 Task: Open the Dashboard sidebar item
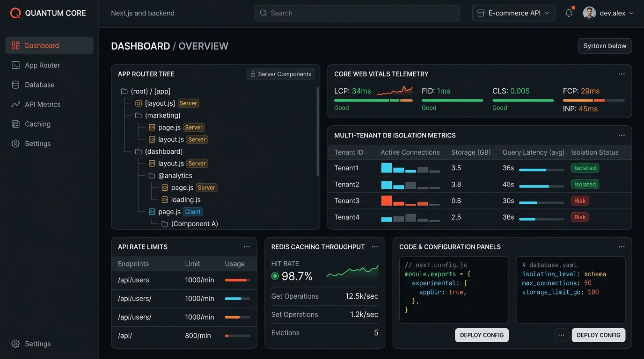49,45
